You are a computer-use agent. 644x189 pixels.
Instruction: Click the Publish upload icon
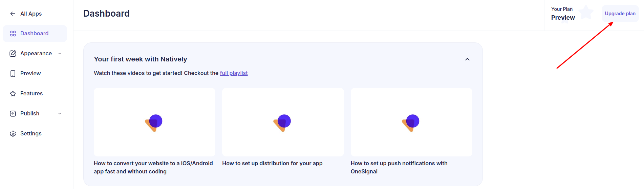(13, 114)
